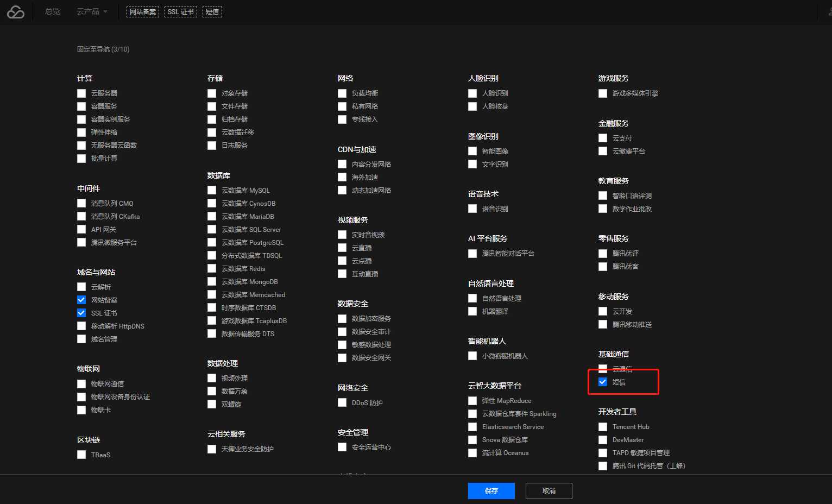832x504 pixels.
Task: Check the 消息队列 CKafka checkbox
Action: point(81,216)
